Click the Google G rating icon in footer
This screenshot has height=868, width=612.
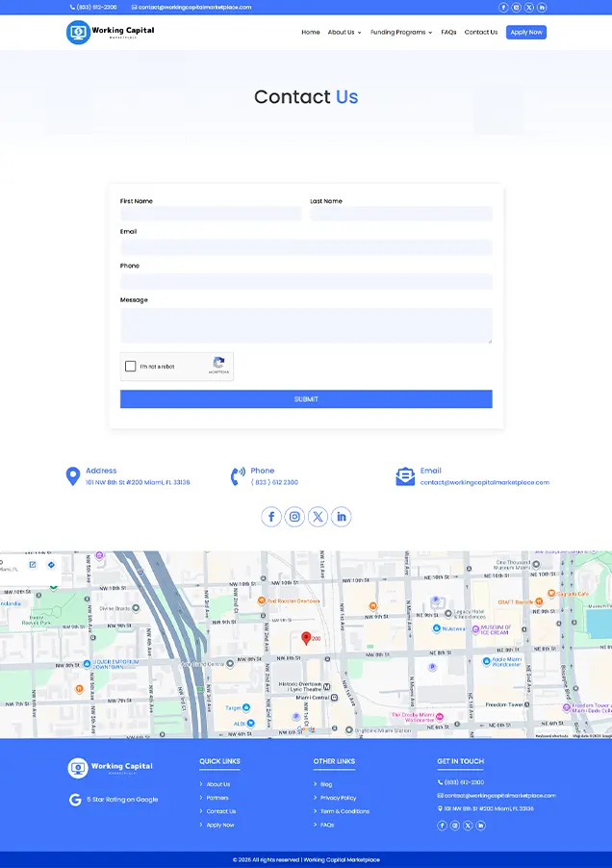click(75, 800)
